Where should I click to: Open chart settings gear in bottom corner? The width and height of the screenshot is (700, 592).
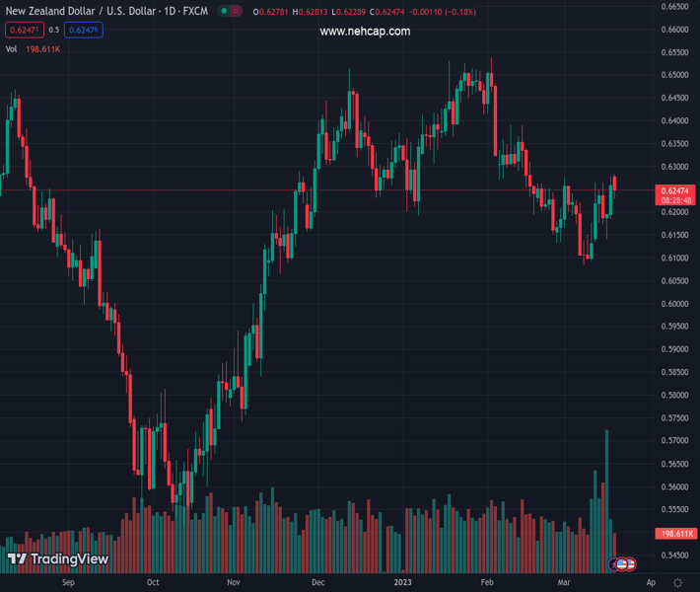[678, 583]
